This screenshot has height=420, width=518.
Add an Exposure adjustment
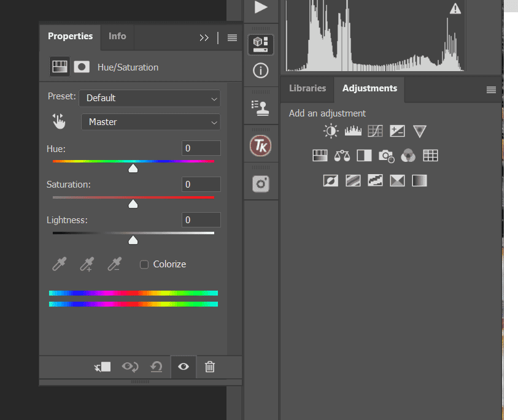[397, 131]
